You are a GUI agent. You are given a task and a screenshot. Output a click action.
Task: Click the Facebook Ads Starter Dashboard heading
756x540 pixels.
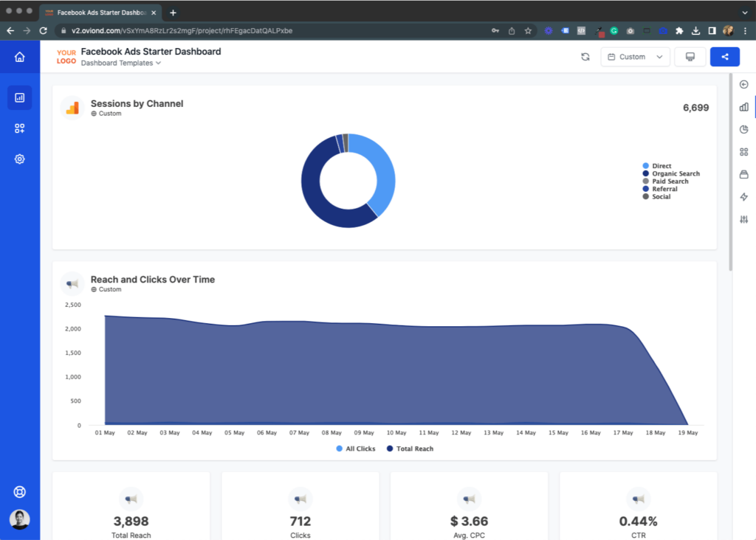[x=151, y=52]
